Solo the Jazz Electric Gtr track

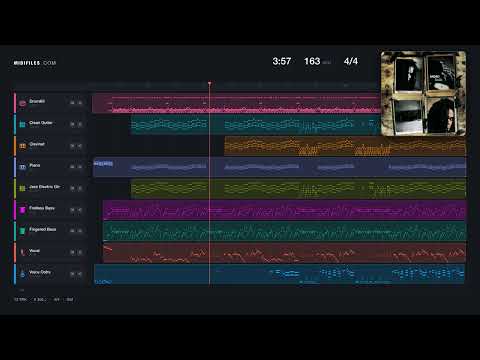[x=80, y=188]
